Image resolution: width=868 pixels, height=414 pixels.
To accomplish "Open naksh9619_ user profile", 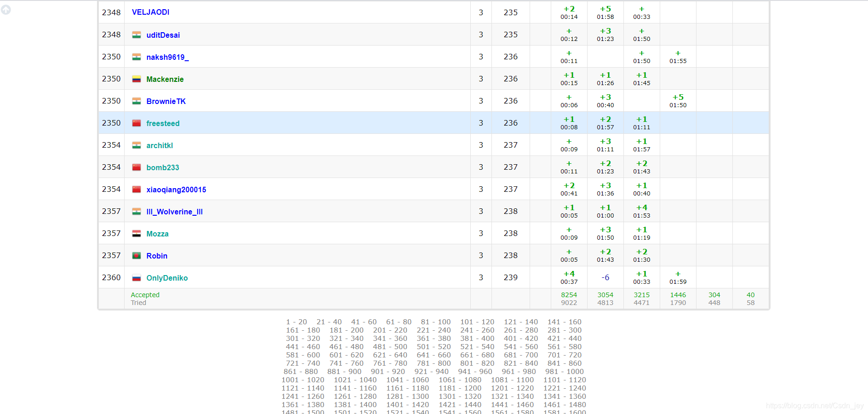I will point(167,57).
